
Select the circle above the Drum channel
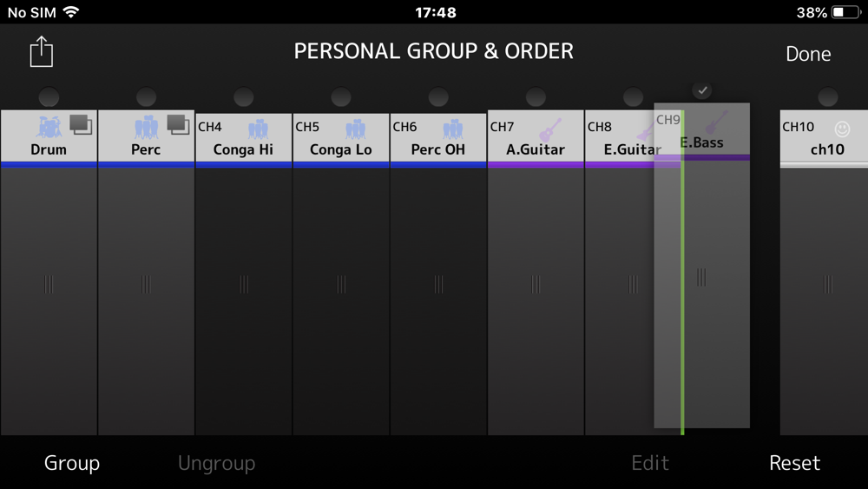click(x=49, y=97)
